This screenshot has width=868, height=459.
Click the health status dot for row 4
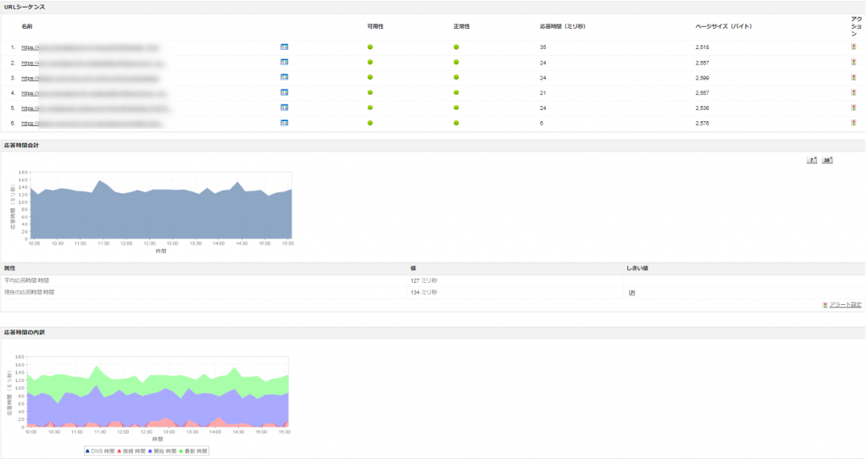point(456,93)
